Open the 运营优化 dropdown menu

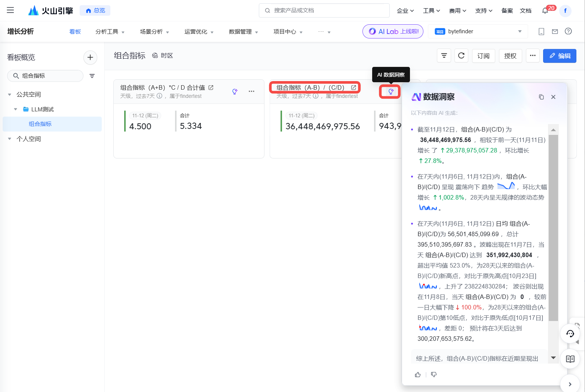click(x=199, y=32)
